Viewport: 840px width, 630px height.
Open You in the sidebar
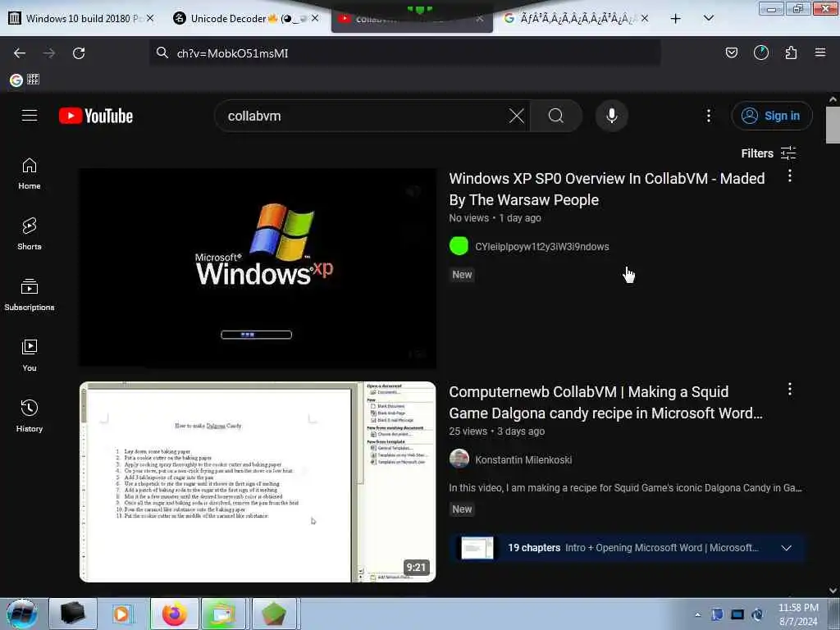click(30, 355)
